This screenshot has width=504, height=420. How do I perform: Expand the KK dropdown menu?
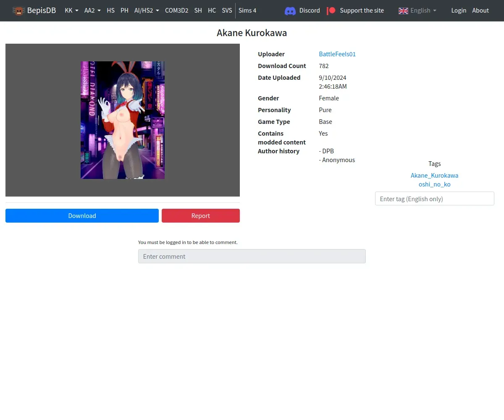point(71,10)
